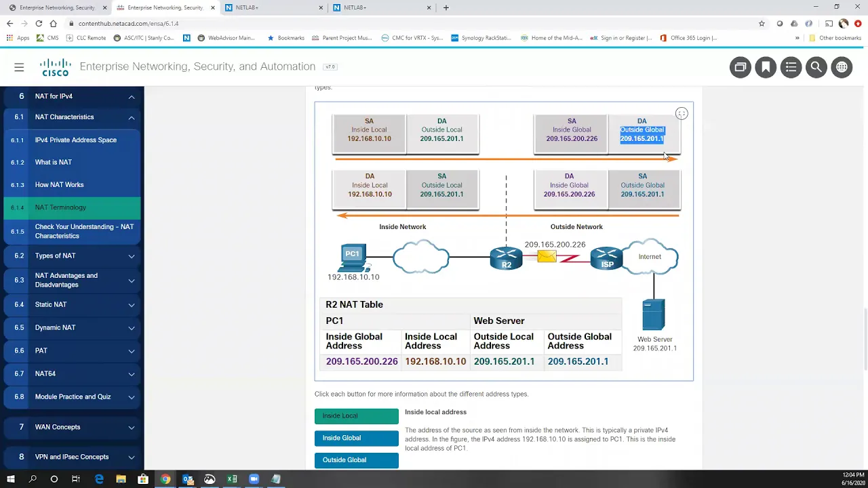The width and height of the screenshot is (868, 488).
Task: Open IPv4 Private Address Space topic
Action: pos(72,140)
